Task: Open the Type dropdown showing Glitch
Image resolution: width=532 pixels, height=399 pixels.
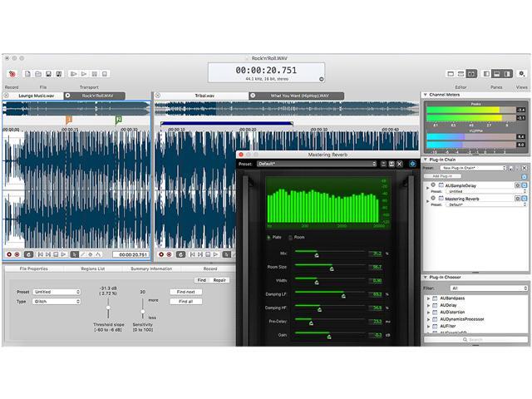Action: tap(57, 302)
